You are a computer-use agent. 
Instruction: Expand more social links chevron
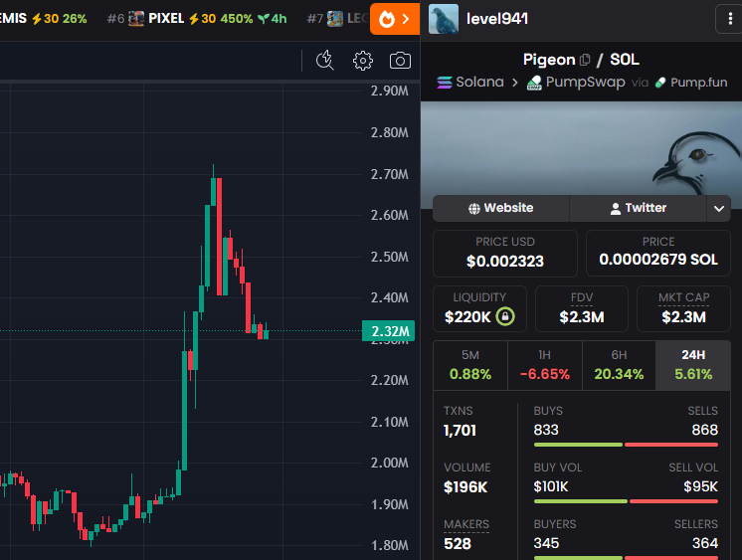tap(719, 208)
